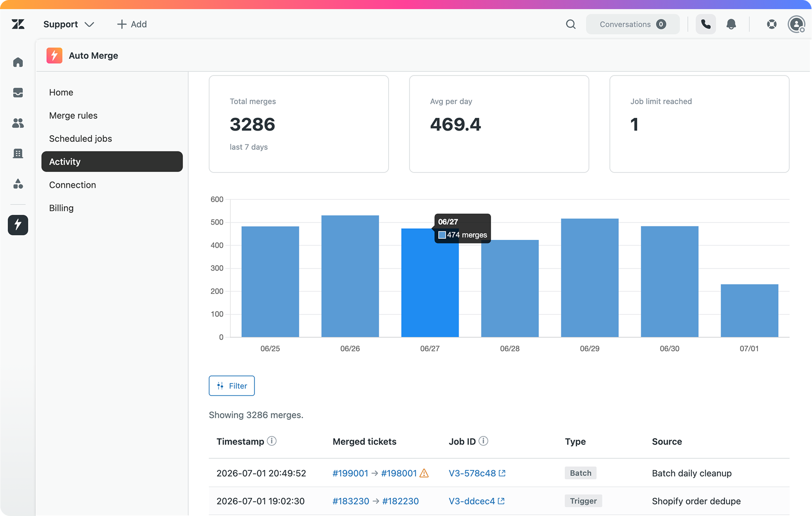Viewport: 812px width, 516px height.
Task: Click the 06/28 chart bar
Action: point(510,288)
